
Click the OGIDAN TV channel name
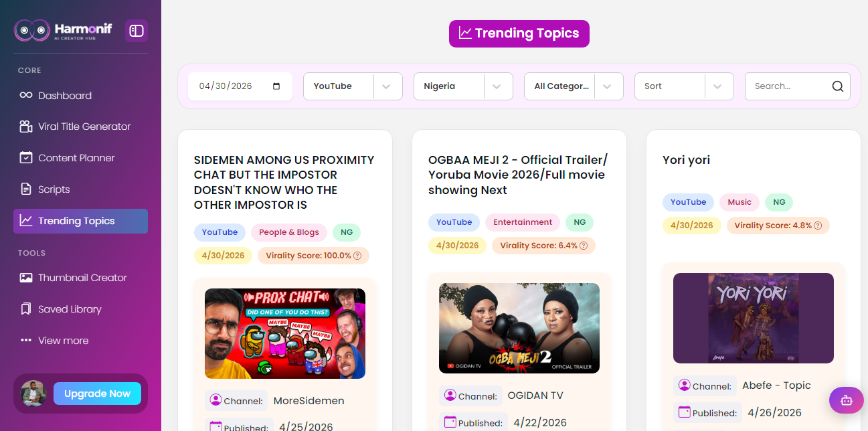tap(535, 396)
